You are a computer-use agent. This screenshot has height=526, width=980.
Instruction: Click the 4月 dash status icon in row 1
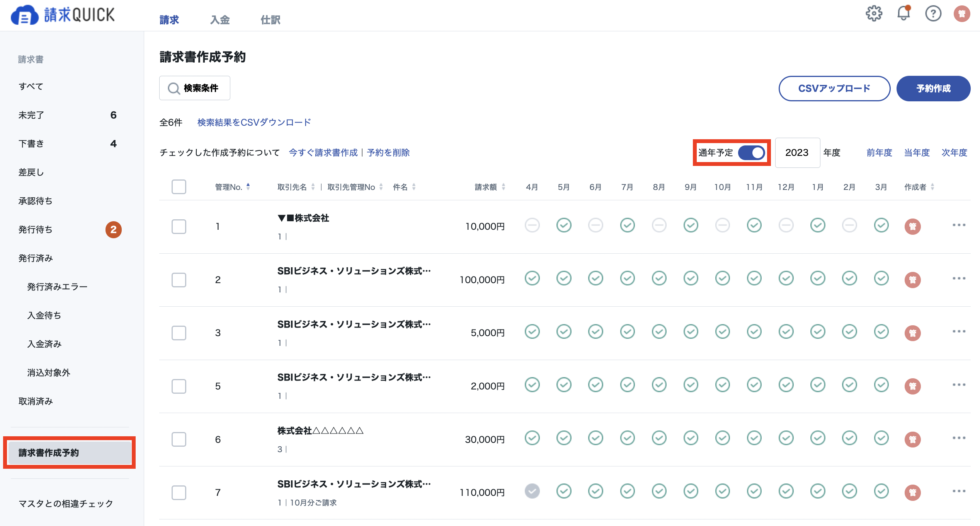pyautogui.click(x=532, y=225)
